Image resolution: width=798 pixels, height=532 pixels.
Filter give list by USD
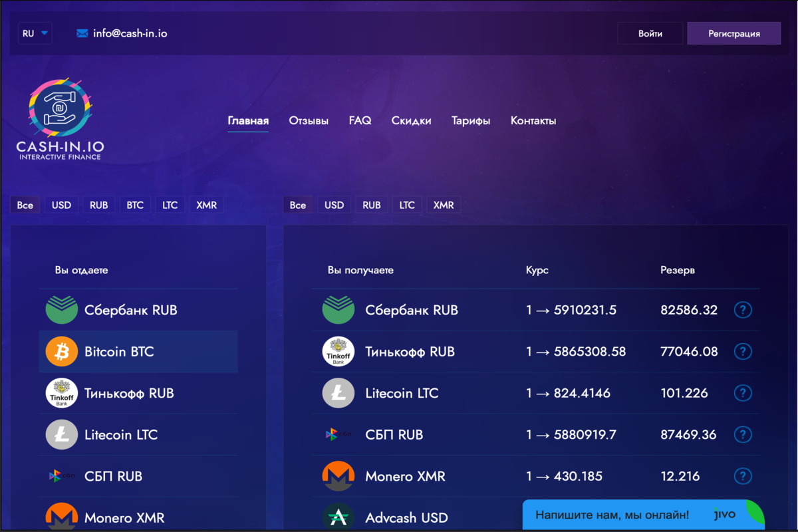(x=61, y=205)
